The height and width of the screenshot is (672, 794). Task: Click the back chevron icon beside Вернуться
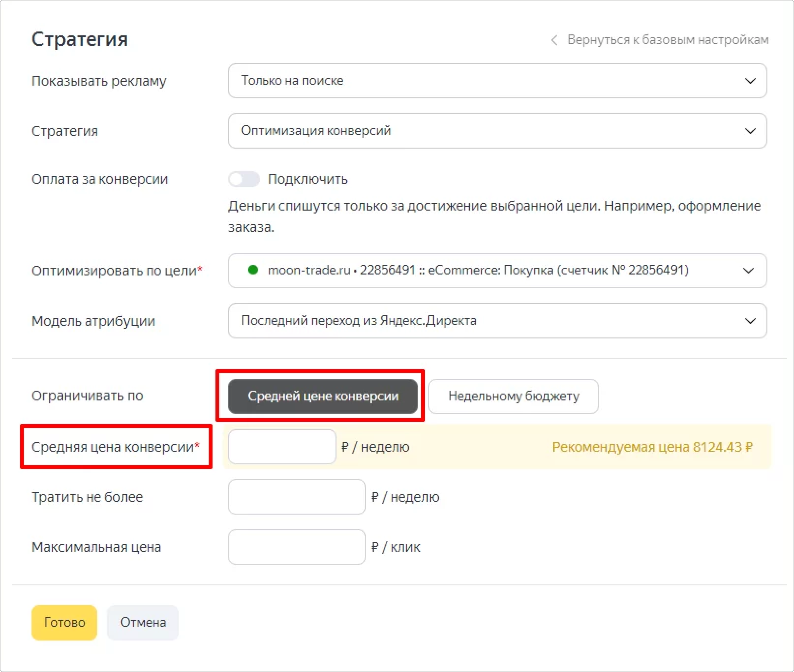554,40
